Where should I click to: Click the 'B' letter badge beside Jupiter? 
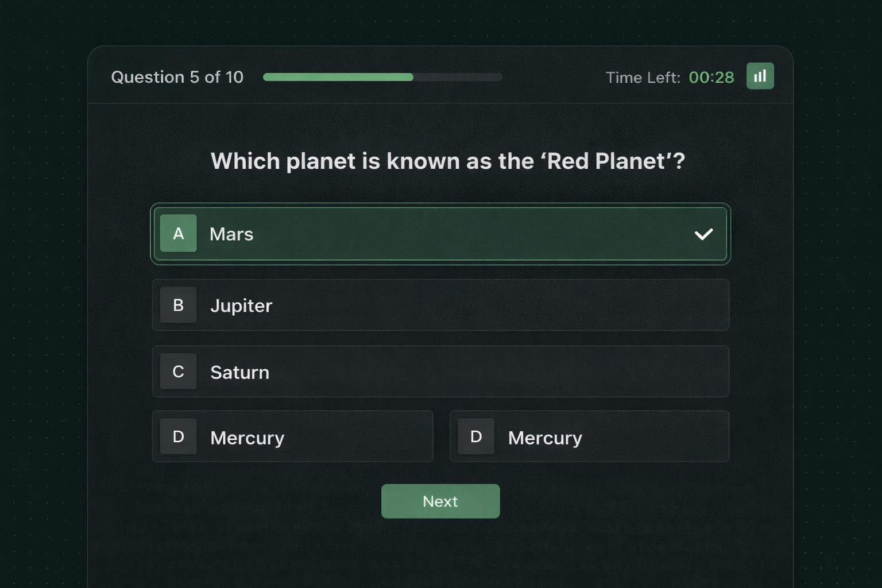178,305
